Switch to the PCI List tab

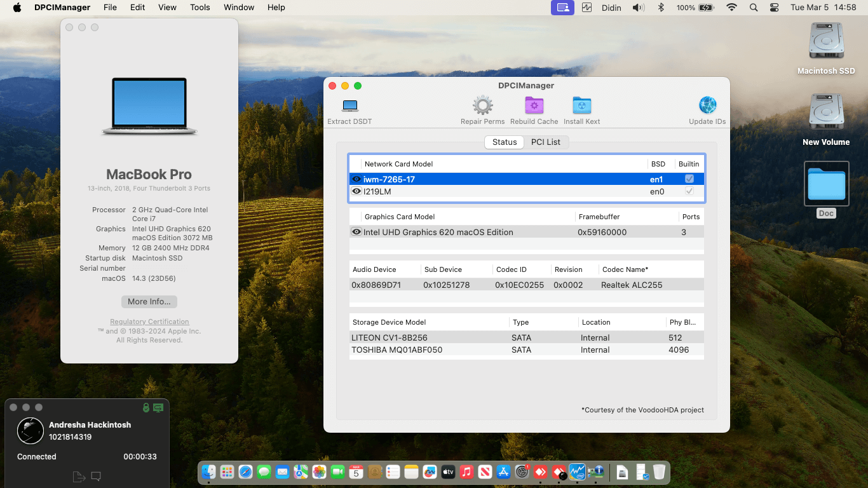click(x=546, y=142)
